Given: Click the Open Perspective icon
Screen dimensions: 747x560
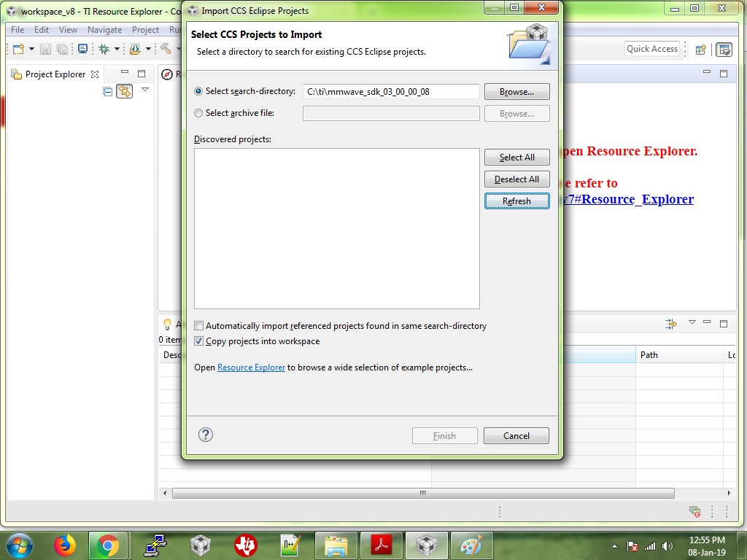Looking at the screenshot, I should 701,50.
